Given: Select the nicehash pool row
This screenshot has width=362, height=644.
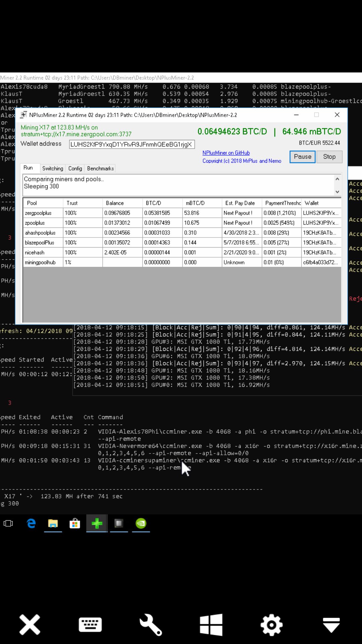Looking at the screenshot, I should [x=182, y=253].
